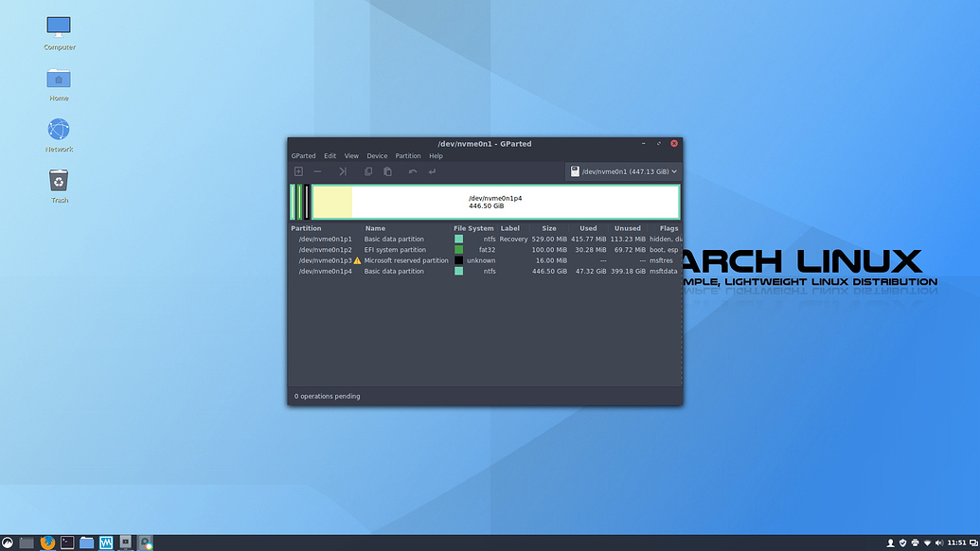Viewport: 980px width, 551px height.
Task: Click the New partition toolbar icon
Action: click(x=299, y=171)
